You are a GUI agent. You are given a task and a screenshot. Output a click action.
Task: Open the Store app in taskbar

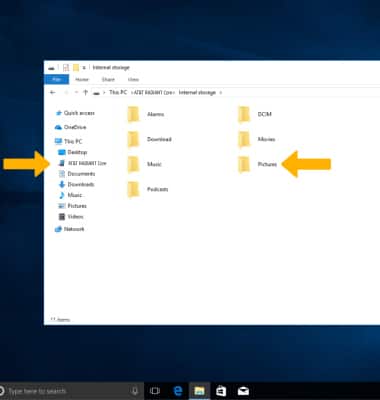click(221, 391)
